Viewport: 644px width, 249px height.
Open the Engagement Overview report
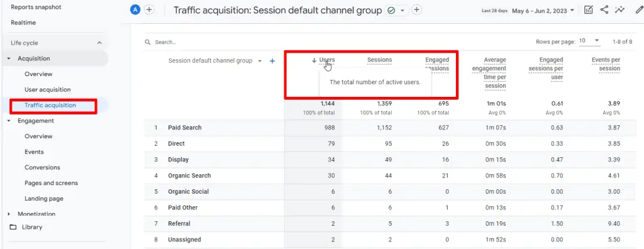(x=38, y=136)
